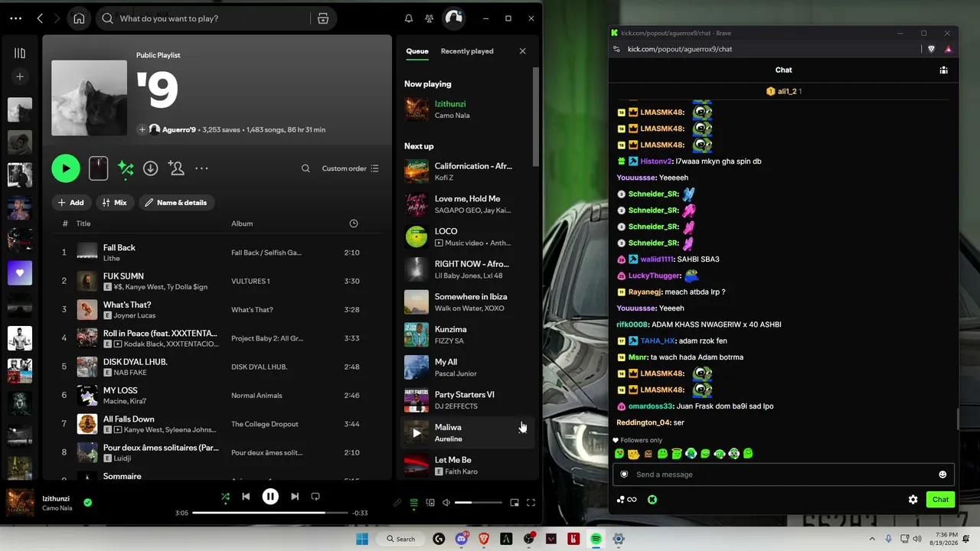Mute Spotify with the speaker icon
The image size is (980, 551).
point(446,503)
